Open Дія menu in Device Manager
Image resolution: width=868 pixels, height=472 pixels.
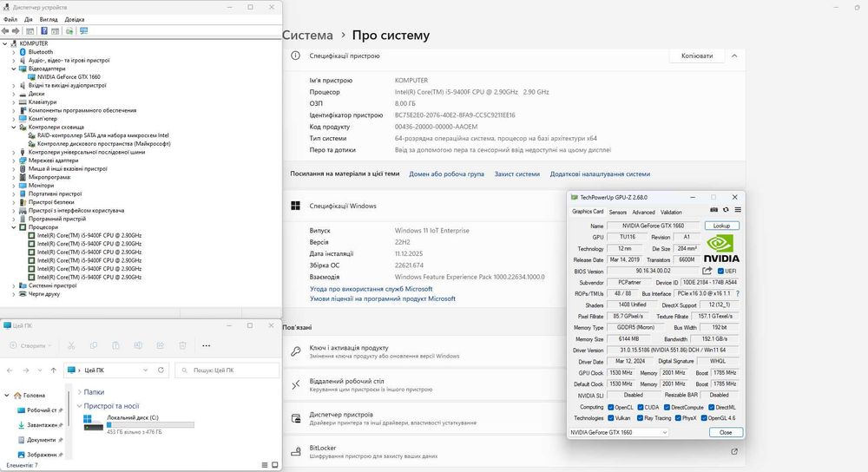click(x=29, y=19)
